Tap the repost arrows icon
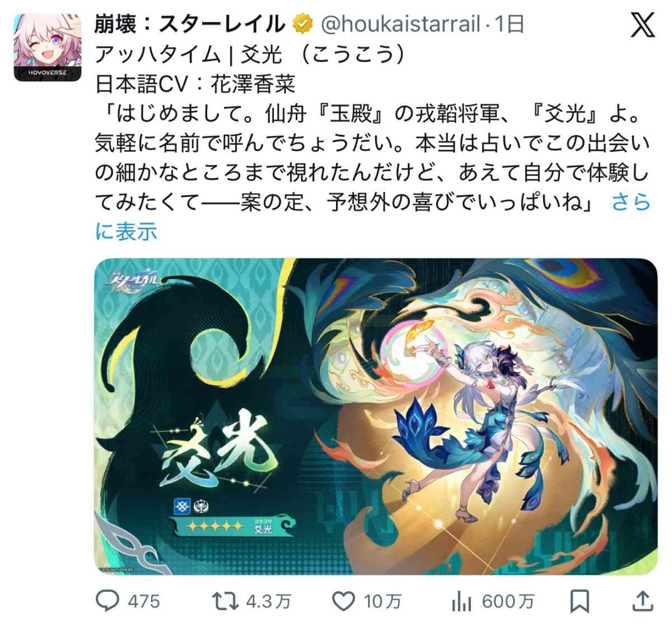The height and width of the screenshot is (626, 672). pyautogui.click(x=226, y=601)
